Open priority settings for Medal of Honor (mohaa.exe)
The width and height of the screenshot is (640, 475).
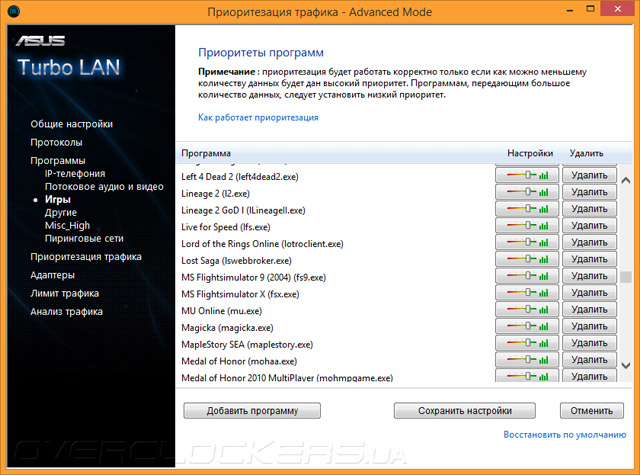pos(527,360)
